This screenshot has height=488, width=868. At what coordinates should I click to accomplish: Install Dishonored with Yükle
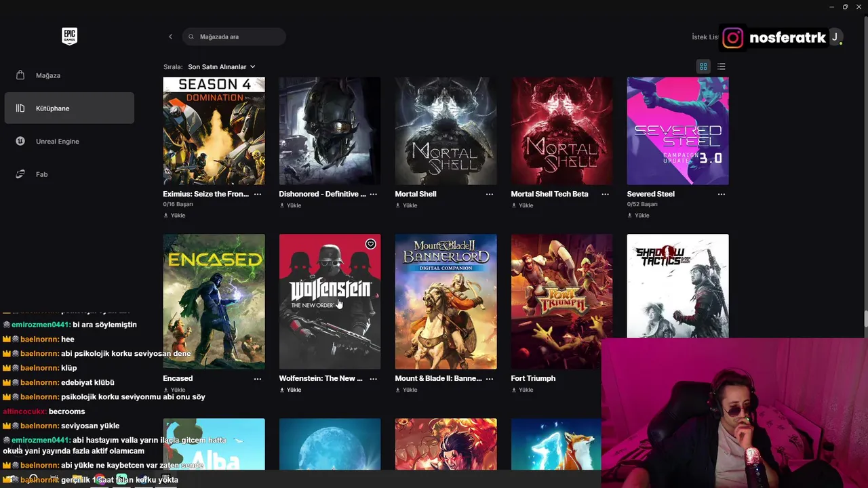coord(290,205)
